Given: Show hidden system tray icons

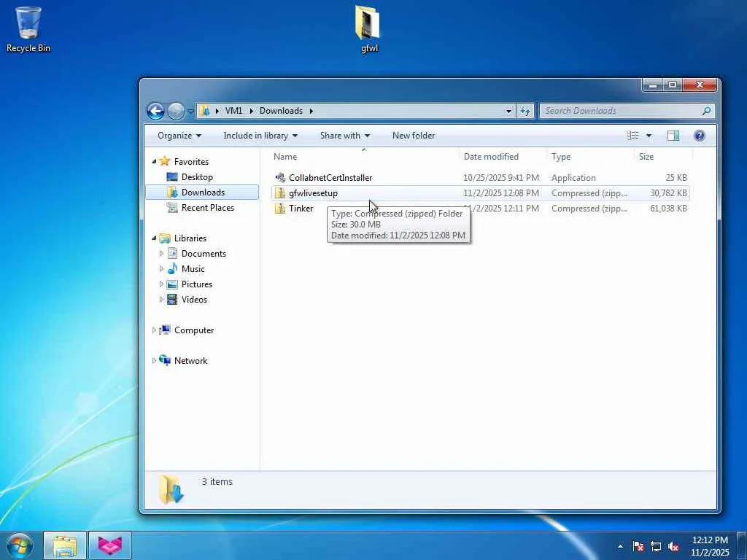Looking at the screenshot, I should point(620,546).
